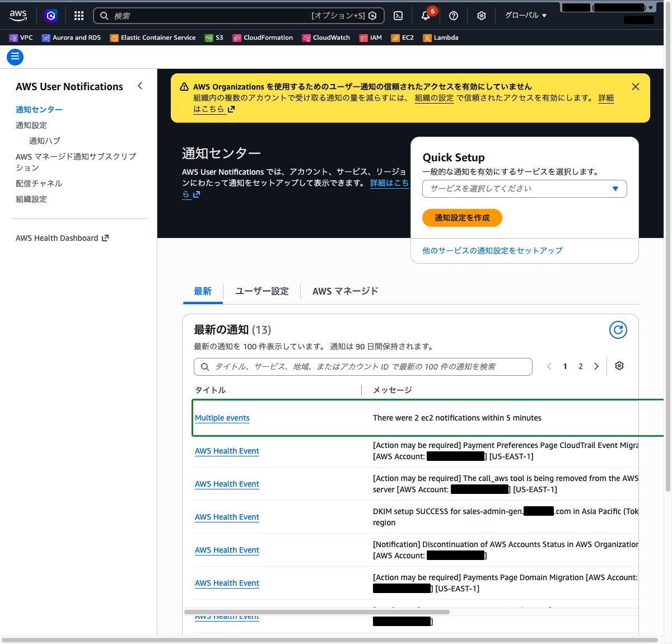Dismiss the yellow warning banner

point(636,87)
